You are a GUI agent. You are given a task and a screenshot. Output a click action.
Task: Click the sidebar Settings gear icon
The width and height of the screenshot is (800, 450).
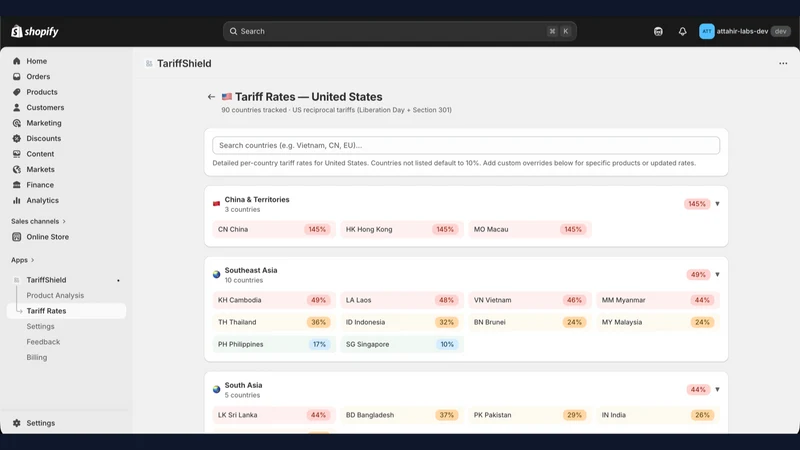click(17, 423)
